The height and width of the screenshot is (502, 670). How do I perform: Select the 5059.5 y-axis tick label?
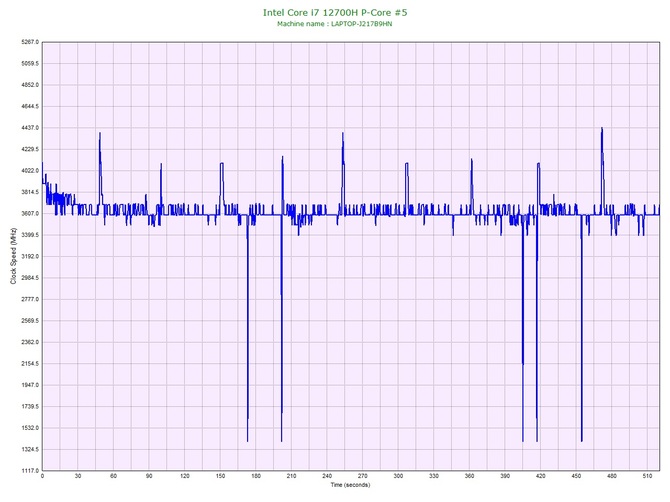click(x=30, y=63)
